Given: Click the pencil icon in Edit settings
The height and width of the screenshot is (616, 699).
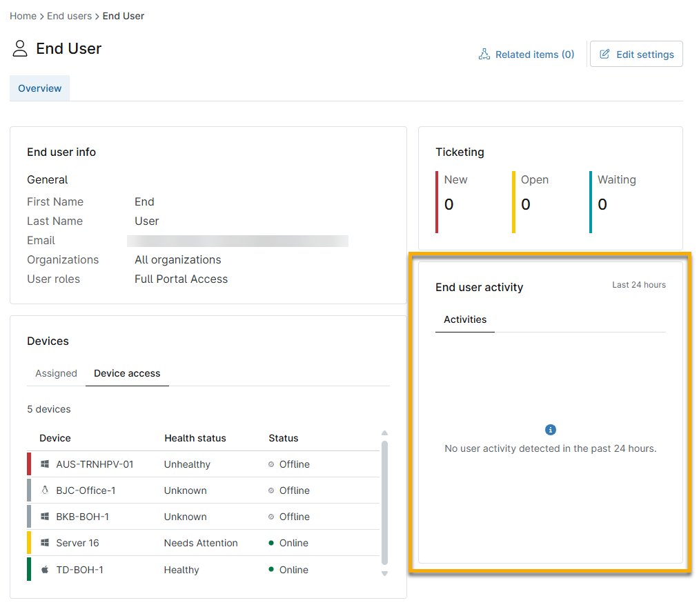Looking at the screenshot, I should [604, 54].
